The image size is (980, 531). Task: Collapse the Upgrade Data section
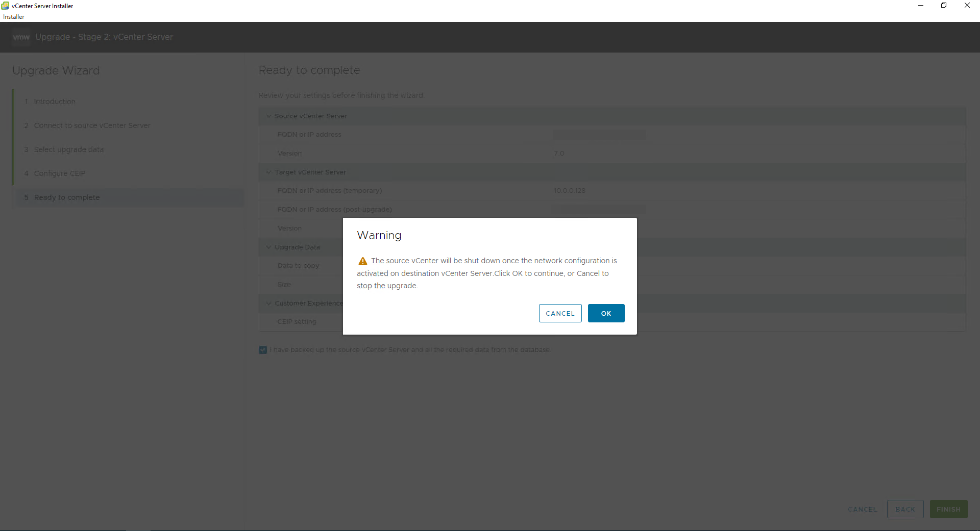pyautogui.click(x=269, y=247)
